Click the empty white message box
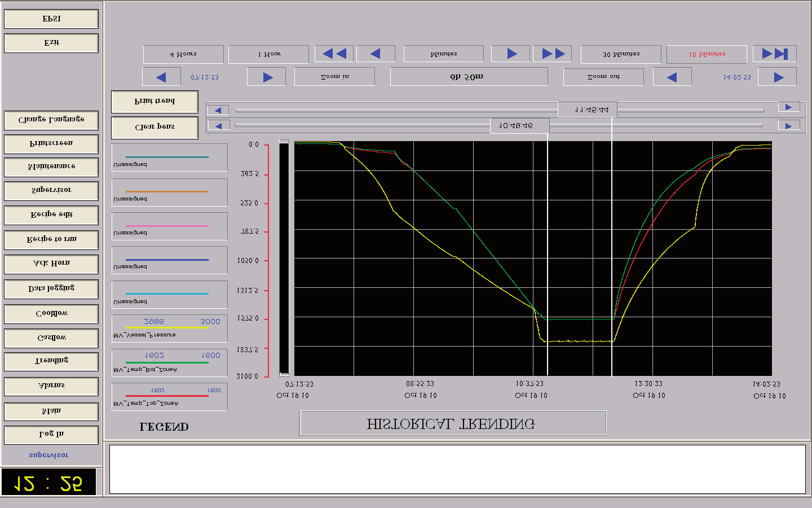The height and width of the screenshot is (508, 812). [x=457, y=469]
